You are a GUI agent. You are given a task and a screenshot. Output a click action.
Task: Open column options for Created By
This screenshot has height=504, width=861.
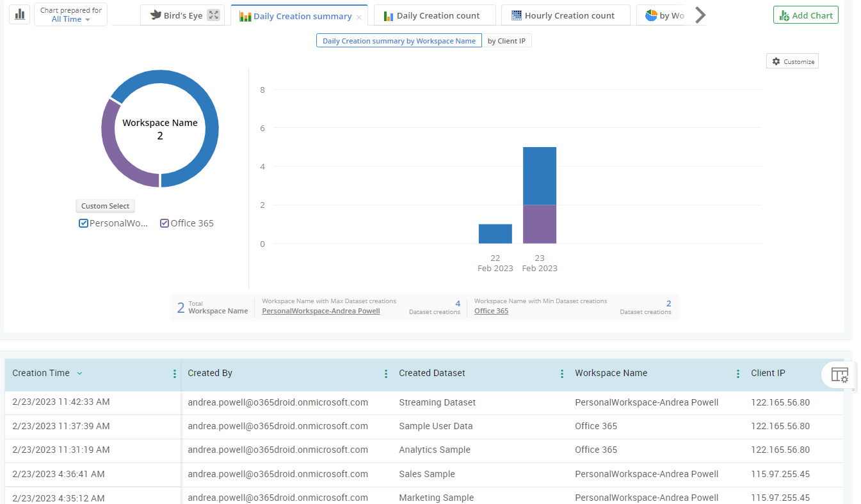(x=386, y=373)
